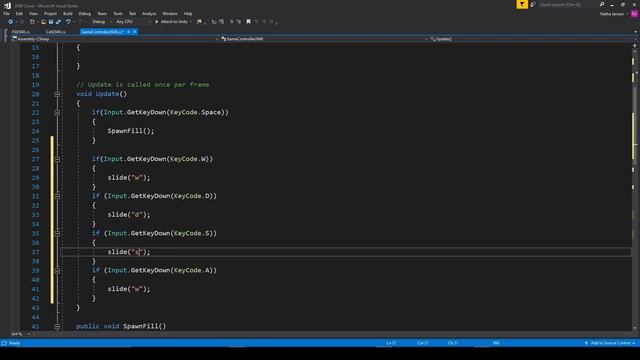Click the feedback icon beside Quick Launch
The height and width of the screenshot is (360, 640).
coord(533,4)
